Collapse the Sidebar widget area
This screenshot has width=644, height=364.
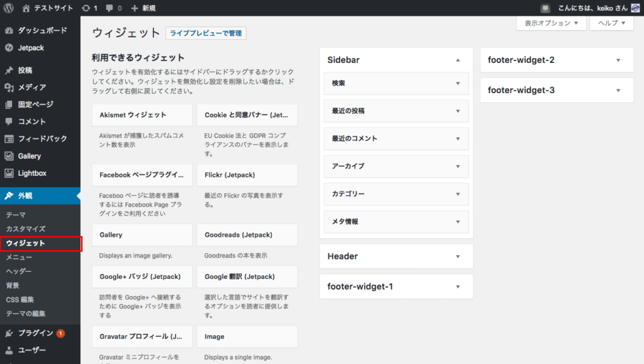tap(458, 60)
